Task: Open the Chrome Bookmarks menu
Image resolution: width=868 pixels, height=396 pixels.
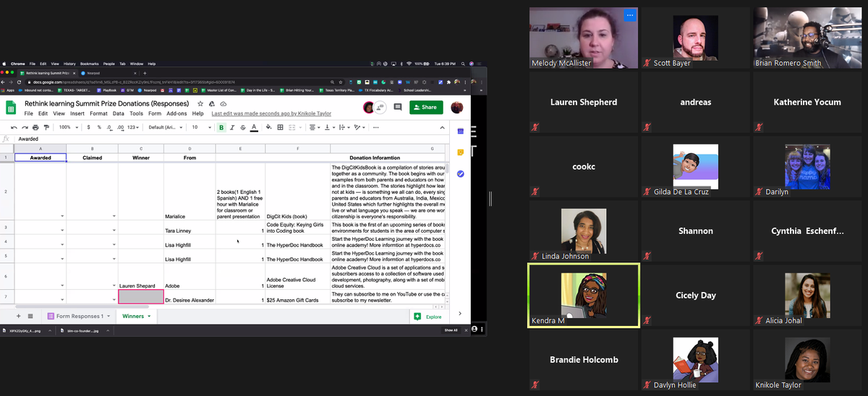Action: coord(90,64)
